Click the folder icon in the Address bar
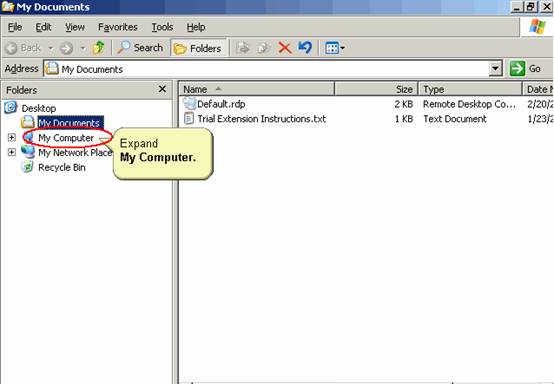The height and width of the screenshot is (384, 554). [x=52, y=69]
